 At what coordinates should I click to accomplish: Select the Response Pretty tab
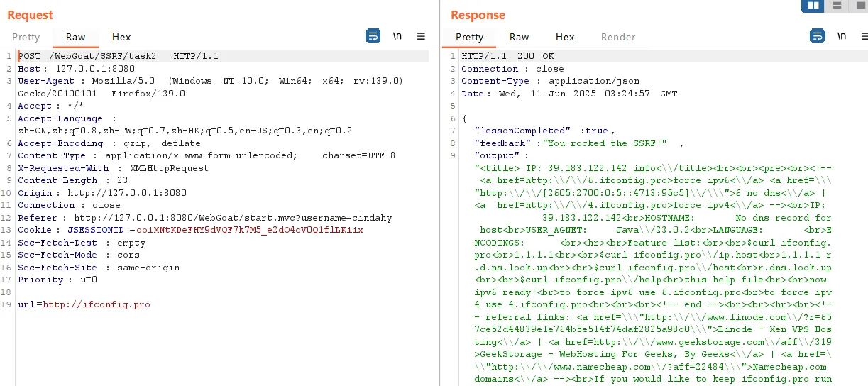pyautogui.click(x=469, y=37)
